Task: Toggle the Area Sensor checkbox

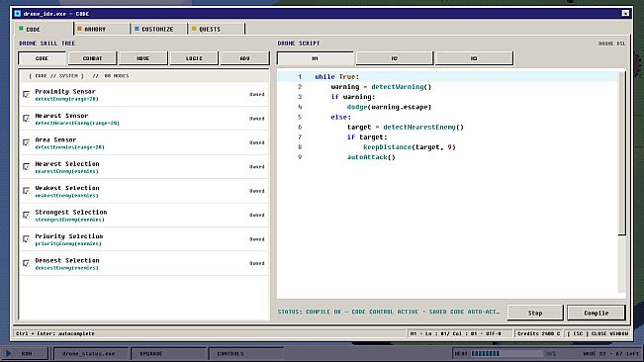Action: (27, 142)
